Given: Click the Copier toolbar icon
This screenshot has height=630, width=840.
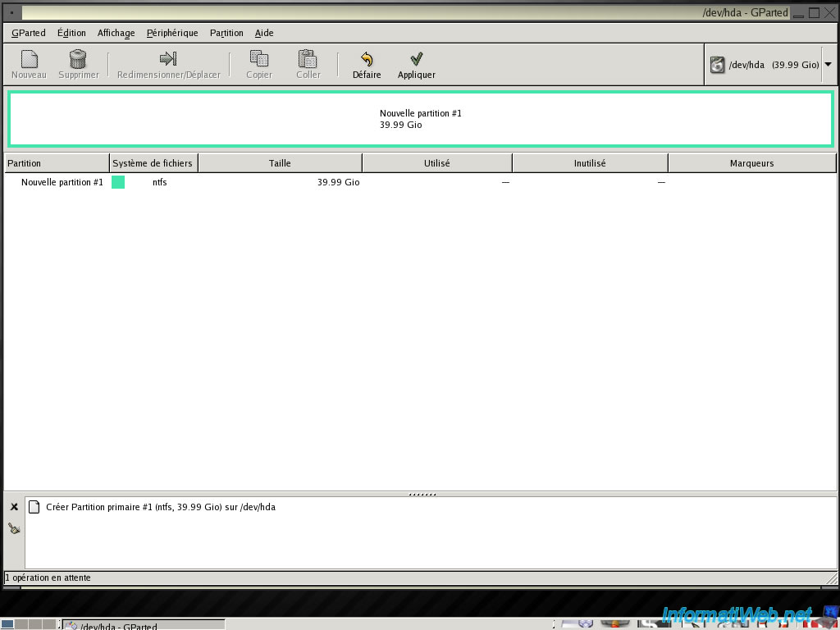Looking at the screenshot, I should [258, 58].
